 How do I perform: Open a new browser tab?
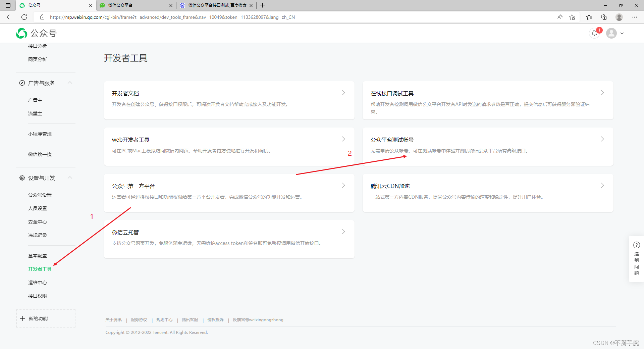[x=263, y=5]
